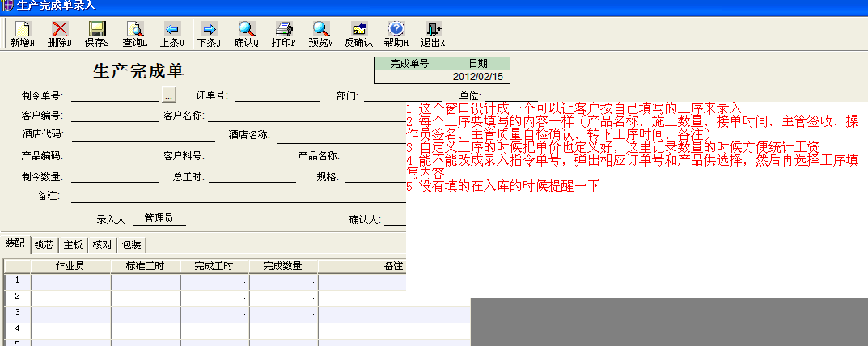Click the date cell 2012/02/15
This screenshot has width=868, height=346.
pyautogui.click(x=478, y=77)
